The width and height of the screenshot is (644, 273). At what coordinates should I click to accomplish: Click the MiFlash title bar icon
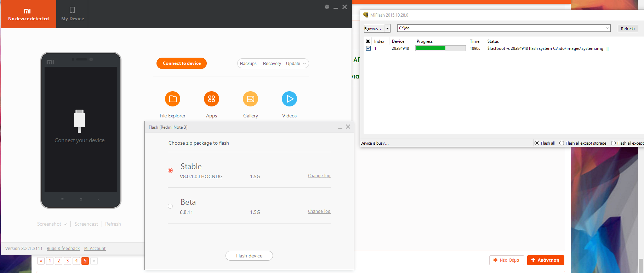[x=366, y=15]
